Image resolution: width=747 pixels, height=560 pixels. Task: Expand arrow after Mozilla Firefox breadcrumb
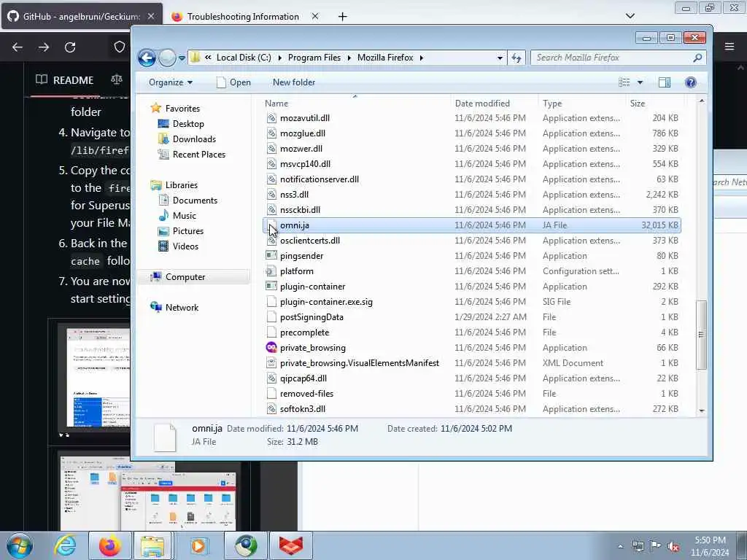(421, 58)
